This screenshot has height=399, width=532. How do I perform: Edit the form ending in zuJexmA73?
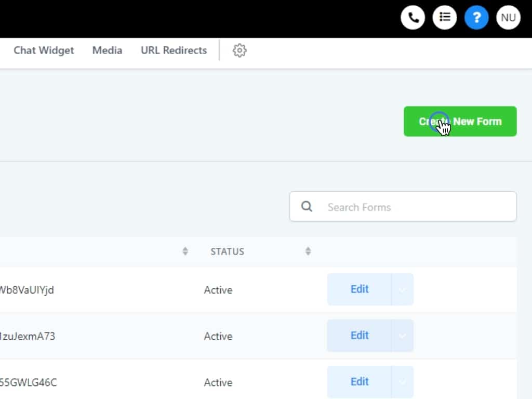pyautogui.click(x=359, y=336)
